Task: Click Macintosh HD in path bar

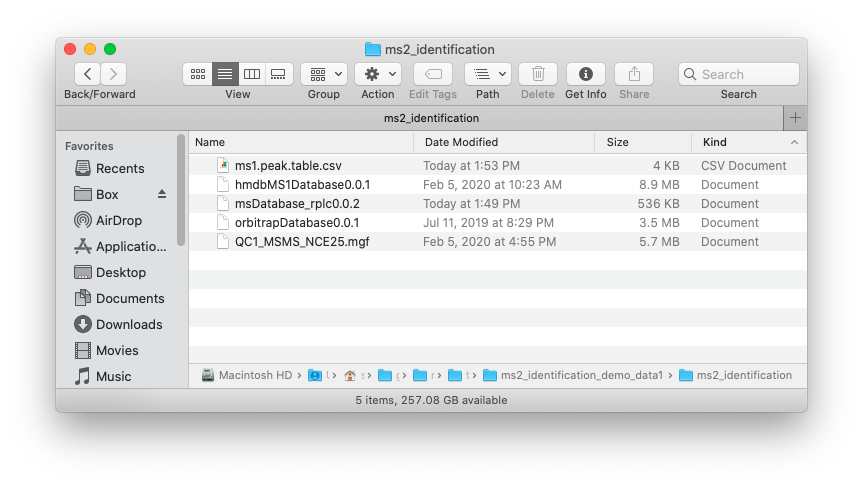Action: pyautogui.click(x=247, y=375)
